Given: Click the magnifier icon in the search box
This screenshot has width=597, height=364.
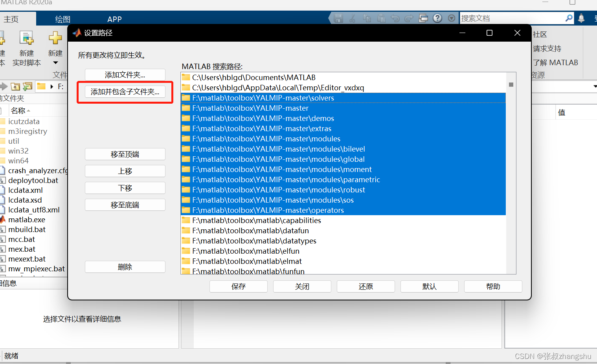Looking at the screenshot, I should click(x=569, y=18).
